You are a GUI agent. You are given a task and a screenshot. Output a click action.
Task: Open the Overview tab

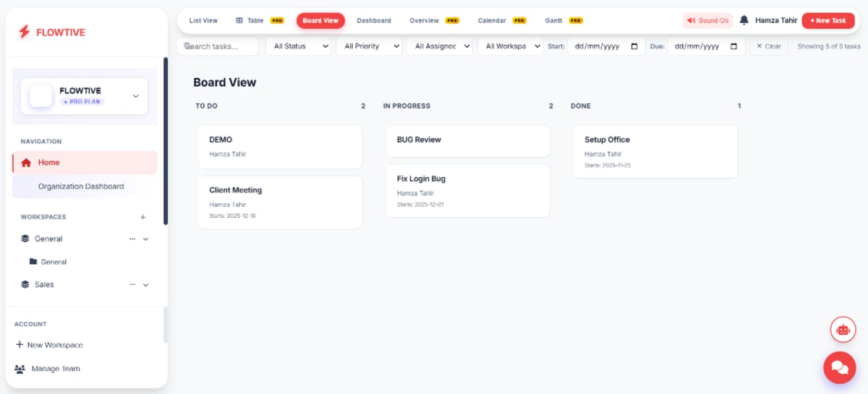[434, 20]
